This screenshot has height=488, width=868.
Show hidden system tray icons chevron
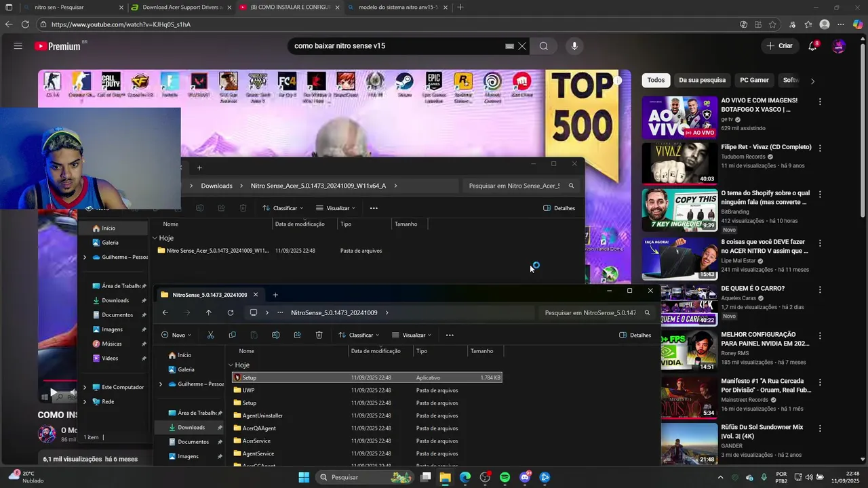(x=720, y=477)
